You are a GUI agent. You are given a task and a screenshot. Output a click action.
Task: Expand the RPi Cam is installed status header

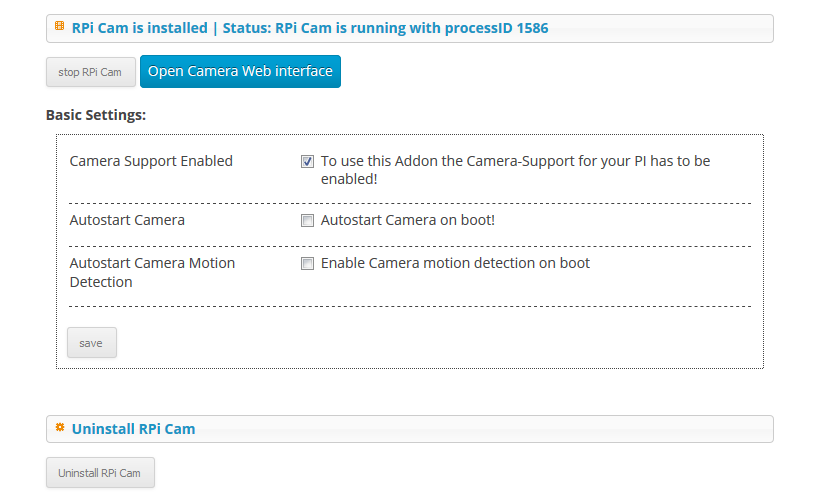click(410, 28)
